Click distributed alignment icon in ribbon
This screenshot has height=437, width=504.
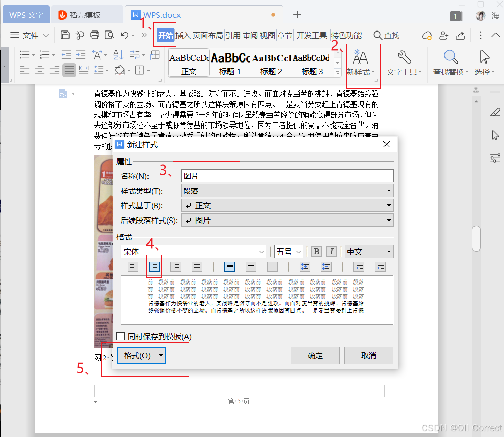pyautogui.click(x=84, y=70)
